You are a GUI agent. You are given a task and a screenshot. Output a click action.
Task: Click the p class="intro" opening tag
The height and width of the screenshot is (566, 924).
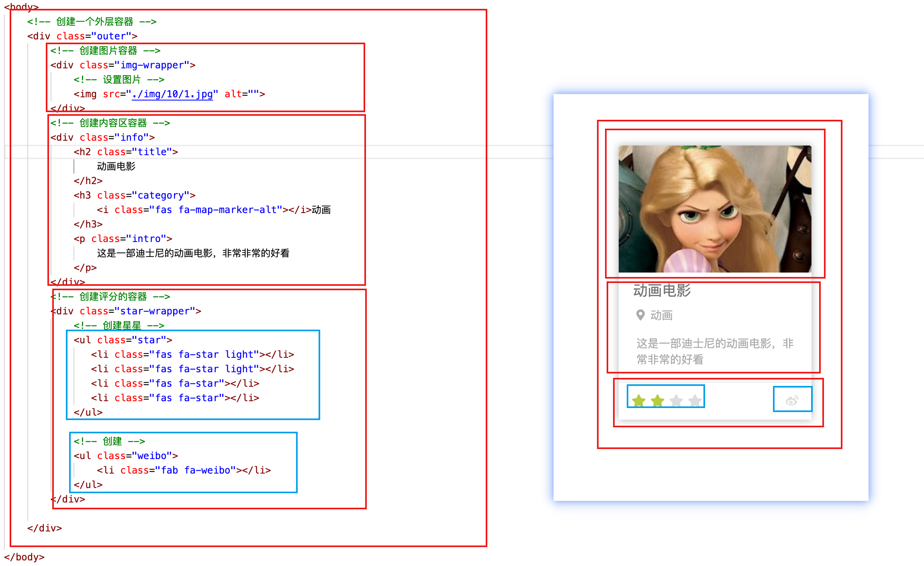point(123,239)
